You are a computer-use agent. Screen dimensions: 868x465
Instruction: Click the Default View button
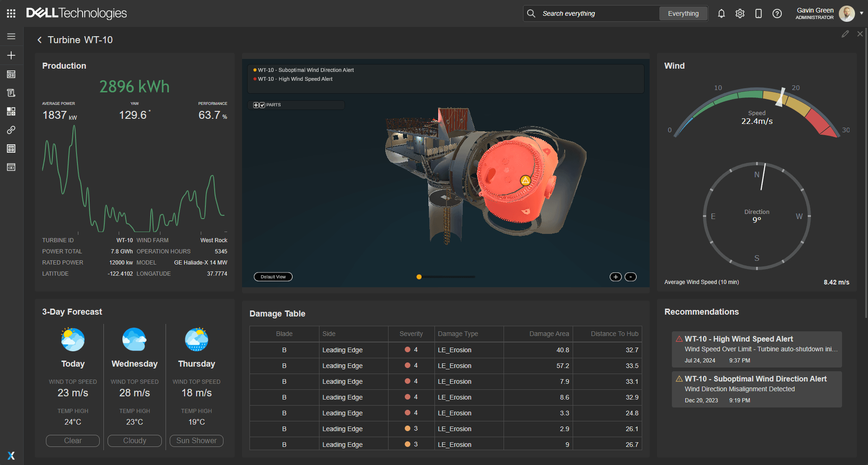tap(273, 277)
